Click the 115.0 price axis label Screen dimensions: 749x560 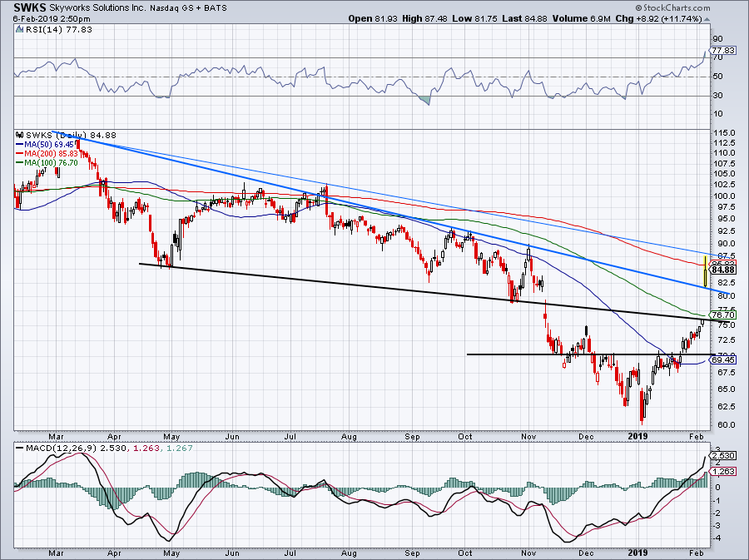tap(725, 133)
